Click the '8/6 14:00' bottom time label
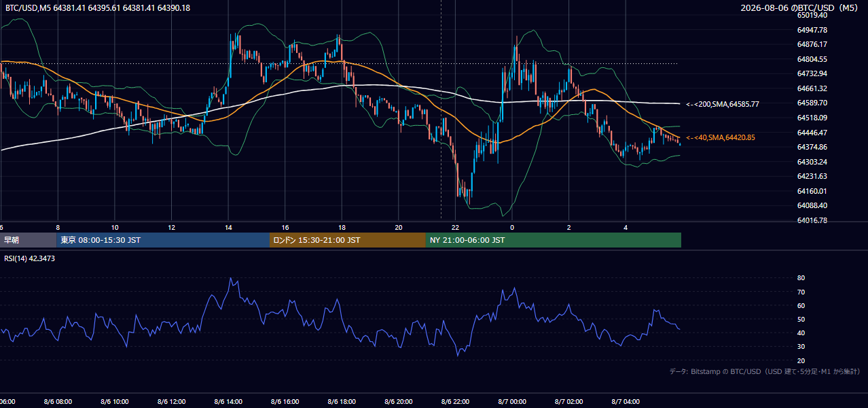The width and height of the screenshot is (868, 408). (228, 402)
